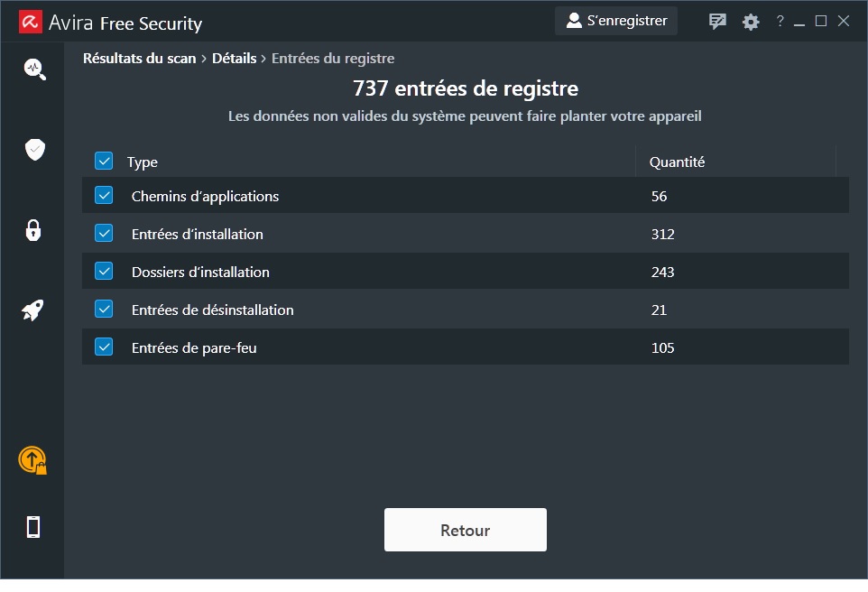
Task: Open the Performance rocket sidebar icon
Action: (33, 310)
